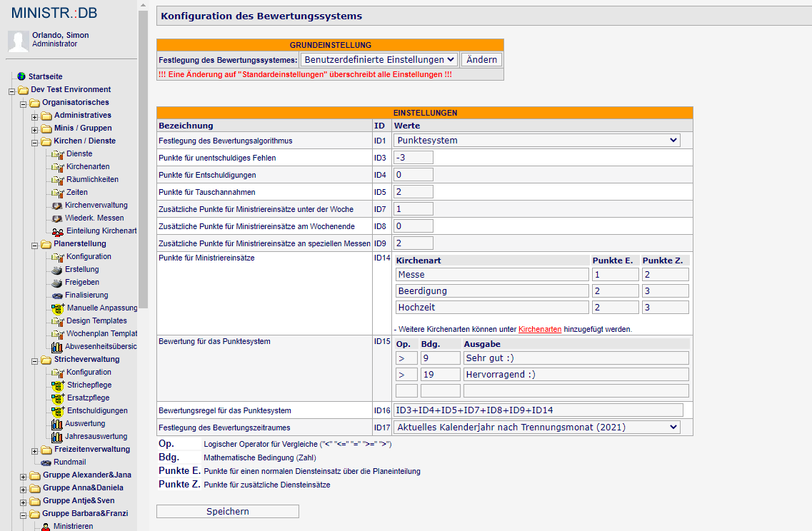The width and height of the screenshot is (812, 531).
Task: Click the icon next to Dienste
Action: click(57, 154)
